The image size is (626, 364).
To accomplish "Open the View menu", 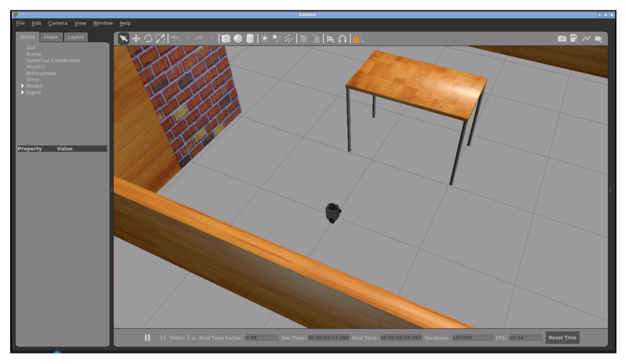I will pyautogui.click(x=80, y=23).
